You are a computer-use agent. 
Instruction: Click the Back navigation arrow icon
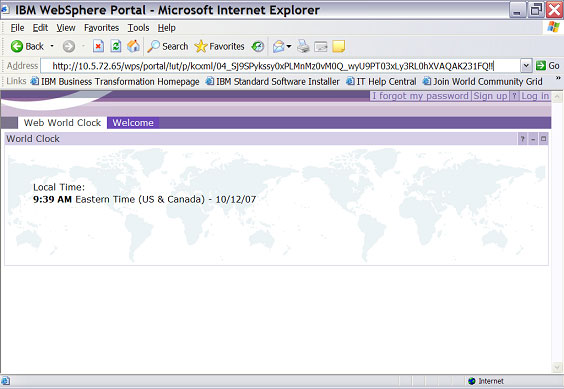click(17, 46)
